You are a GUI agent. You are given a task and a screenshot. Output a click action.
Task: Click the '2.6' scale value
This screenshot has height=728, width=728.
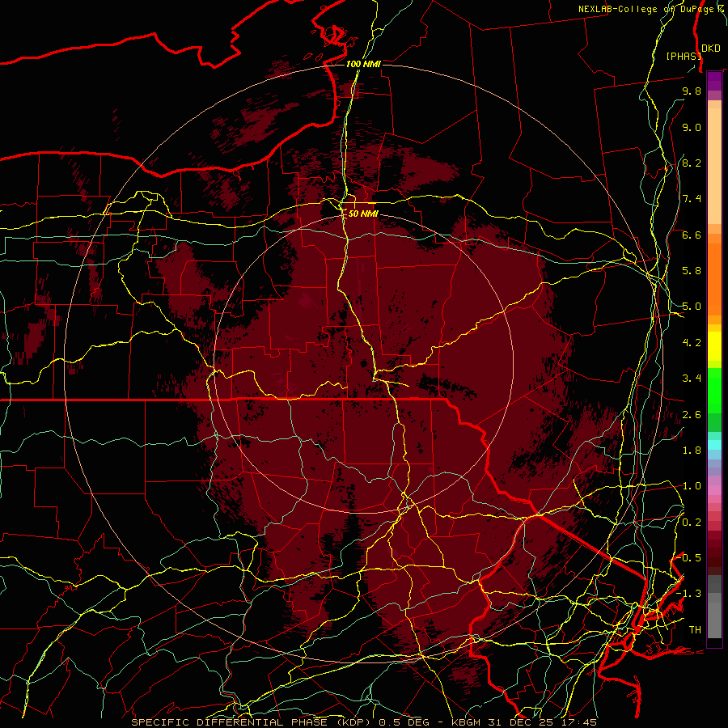point(692,415)
